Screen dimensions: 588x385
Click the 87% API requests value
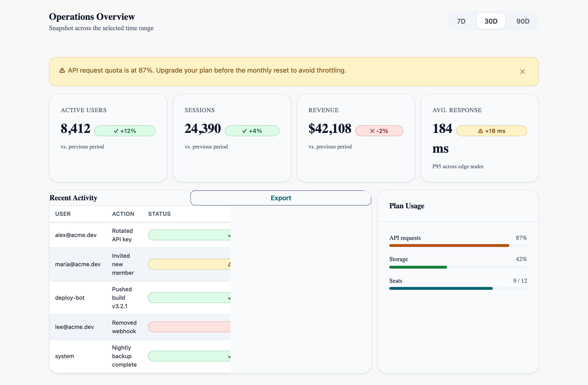(521, 238)
